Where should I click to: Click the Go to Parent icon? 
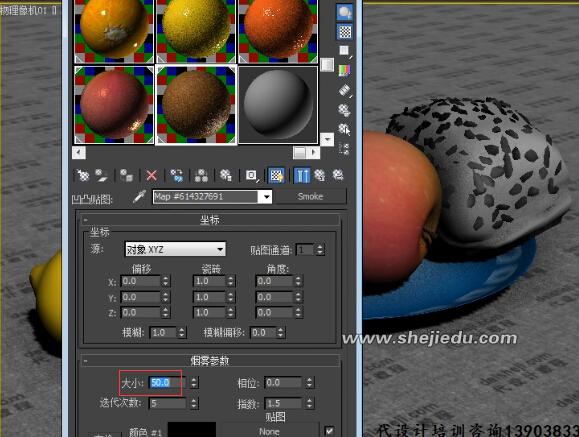[x=319, y=175]
